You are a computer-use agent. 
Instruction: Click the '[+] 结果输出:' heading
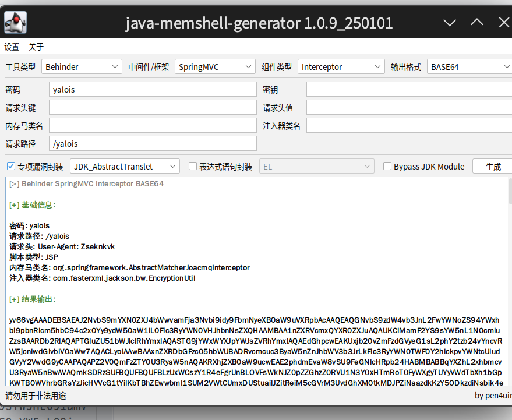(x=32, y=299)
